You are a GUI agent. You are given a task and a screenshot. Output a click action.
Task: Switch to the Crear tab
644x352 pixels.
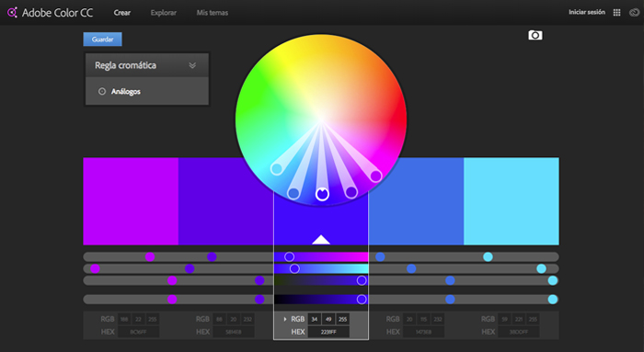[x=122, y=13]
